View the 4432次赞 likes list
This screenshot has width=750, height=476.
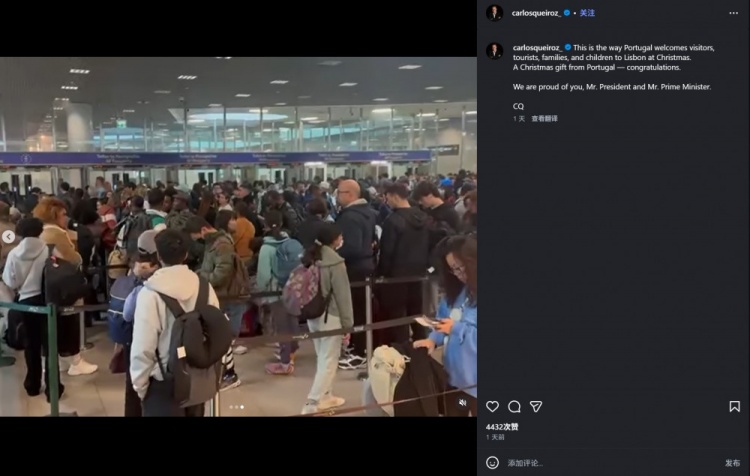point(502,427)
